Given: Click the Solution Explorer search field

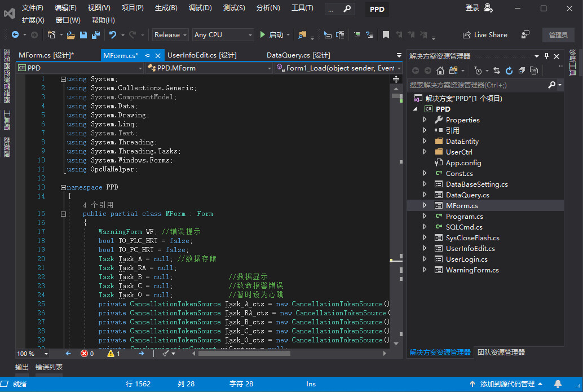Looking at the screenshot, I should pyautogui.click(x=478, y=85).
